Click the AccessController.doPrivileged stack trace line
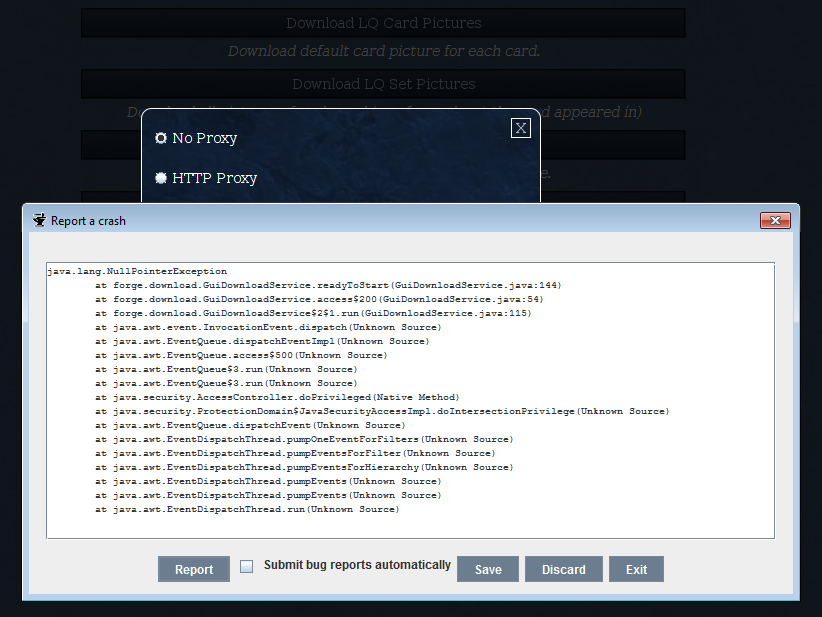Image resolution: width=822 pixels, height=617 pixels. (x=277, y=397)
